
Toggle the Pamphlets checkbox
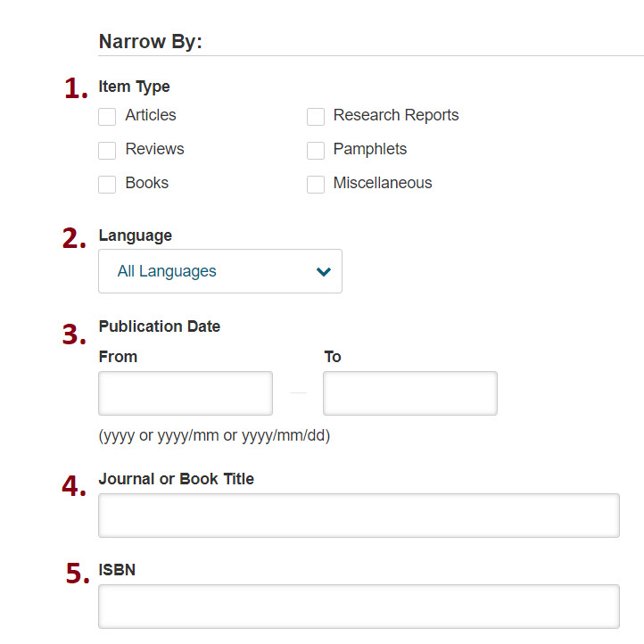click(x=316, y=150)
